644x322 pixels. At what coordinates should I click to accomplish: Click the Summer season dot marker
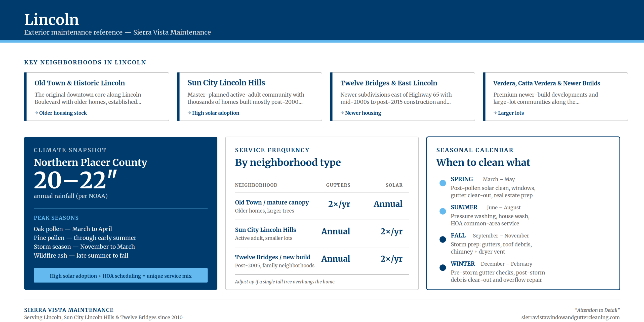click(442, 211)
